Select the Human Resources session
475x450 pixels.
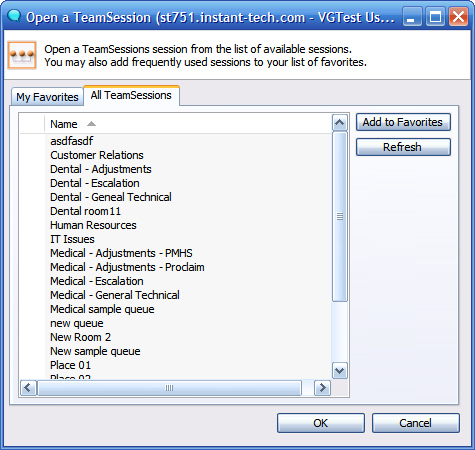point(93,225)
